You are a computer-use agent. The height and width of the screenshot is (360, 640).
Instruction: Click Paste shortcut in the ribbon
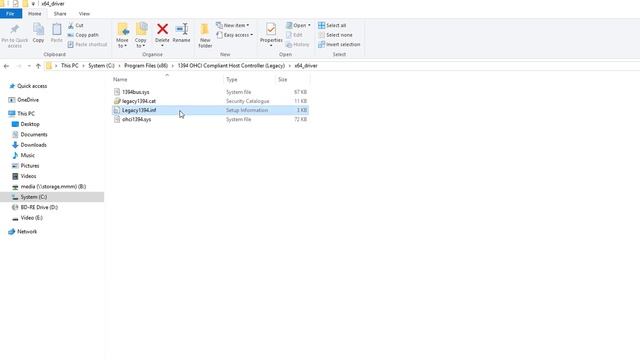87,44
